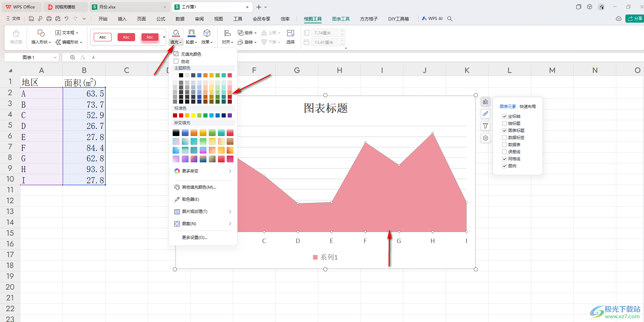The height and width of the screenshot is (322, 644).
Task: Undo the last action
Action: (x=67, y=19)
